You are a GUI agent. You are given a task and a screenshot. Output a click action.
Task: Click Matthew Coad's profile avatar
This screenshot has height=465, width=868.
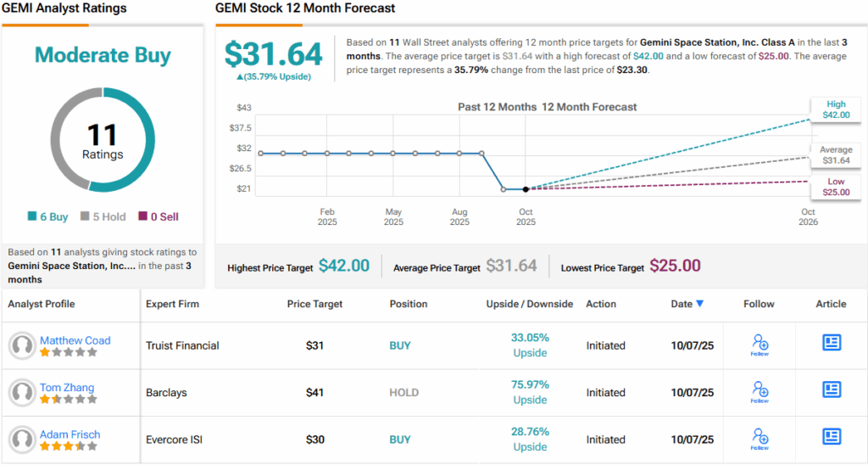tap(21, 345)
